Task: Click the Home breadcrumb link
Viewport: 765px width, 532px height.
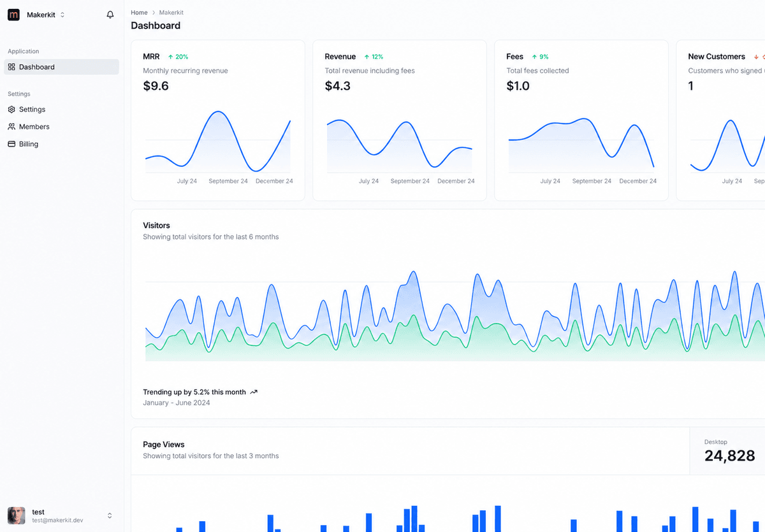Action: click(139, 13)
